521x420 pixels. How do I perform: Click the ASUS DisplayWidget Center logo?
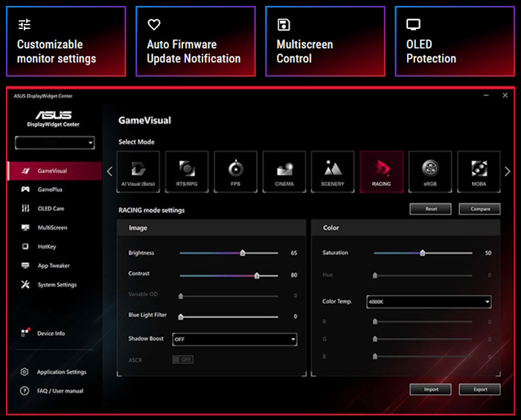pos(53,118)
